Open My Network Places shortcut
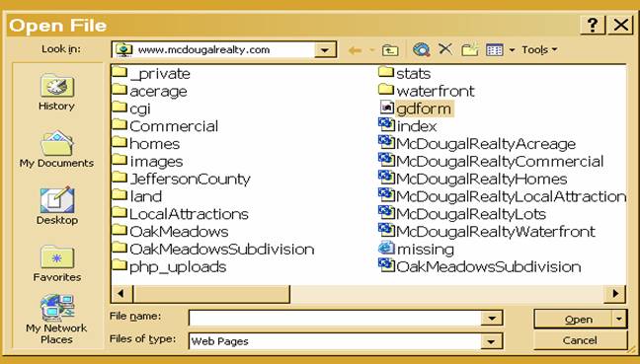 56,320
